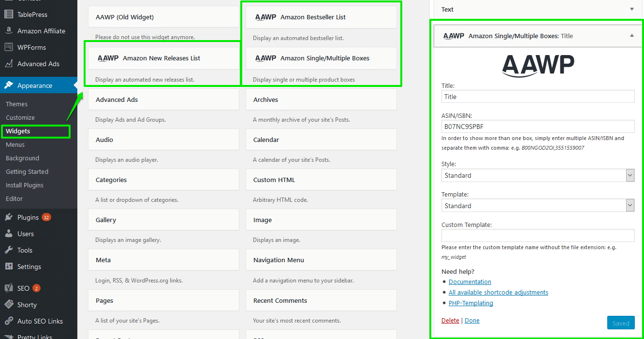Open Install Plugins submenu item

coord(25,185)
